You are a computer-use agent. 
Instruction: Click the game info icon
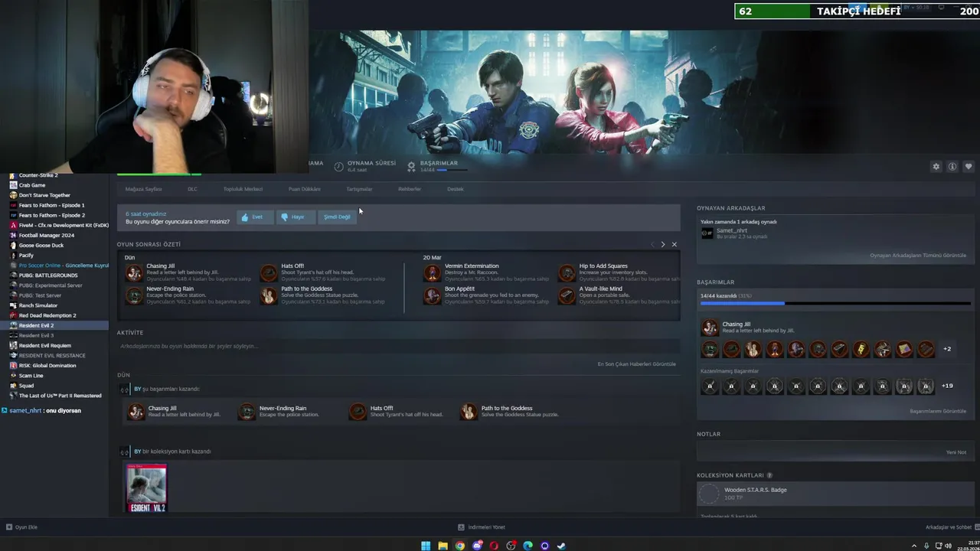click(952, 166)
